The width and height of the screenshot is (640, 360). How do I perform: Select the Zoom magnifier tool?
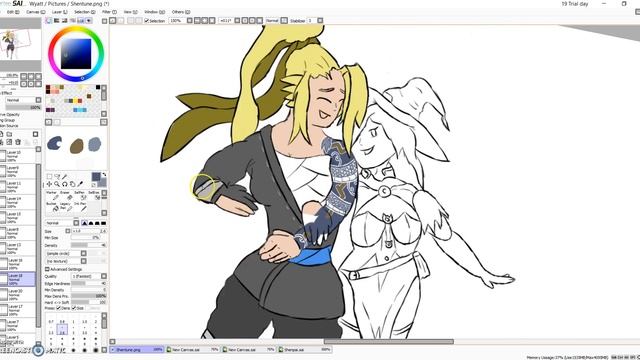57,184
